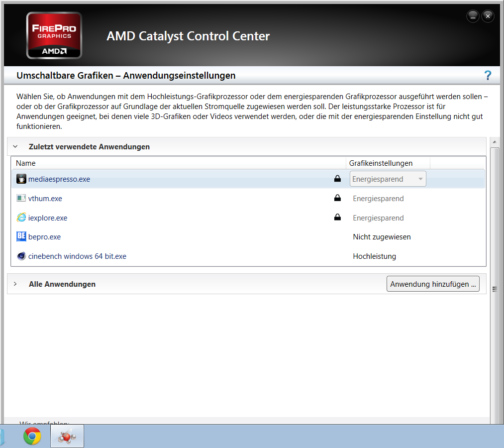Click the Catalyst Control Center taskbar icon
The image size is (504, 448).
click(x=67, y=436)
